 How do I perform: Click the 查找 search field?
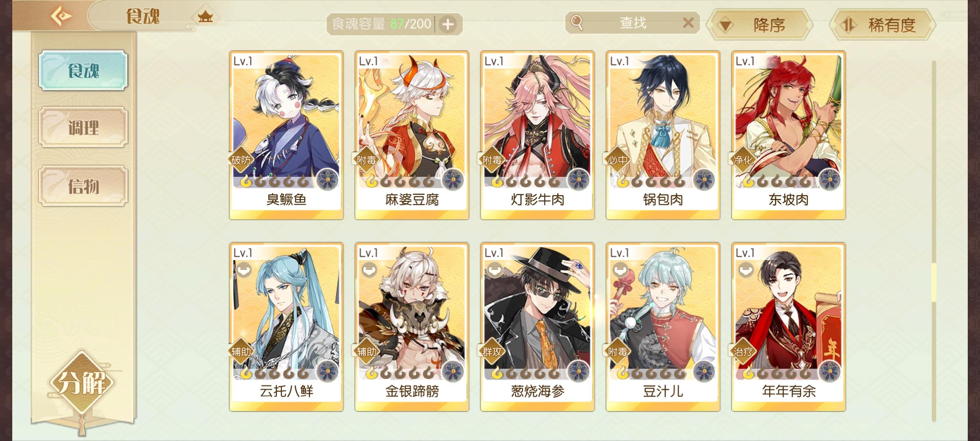(633, 23)
